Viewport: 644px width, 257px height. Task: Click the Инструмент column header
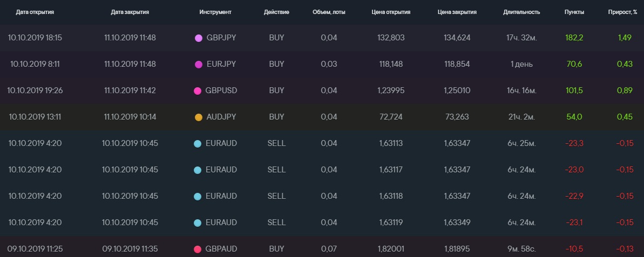pos(215,12)
